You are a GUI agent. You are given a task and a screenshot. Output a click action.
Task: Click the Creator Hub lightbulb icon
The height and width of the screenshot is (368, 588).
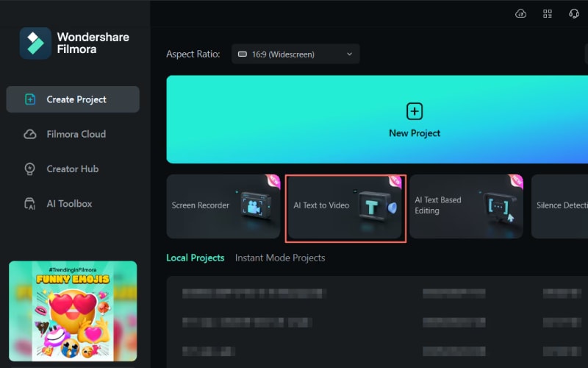(30, 169)
